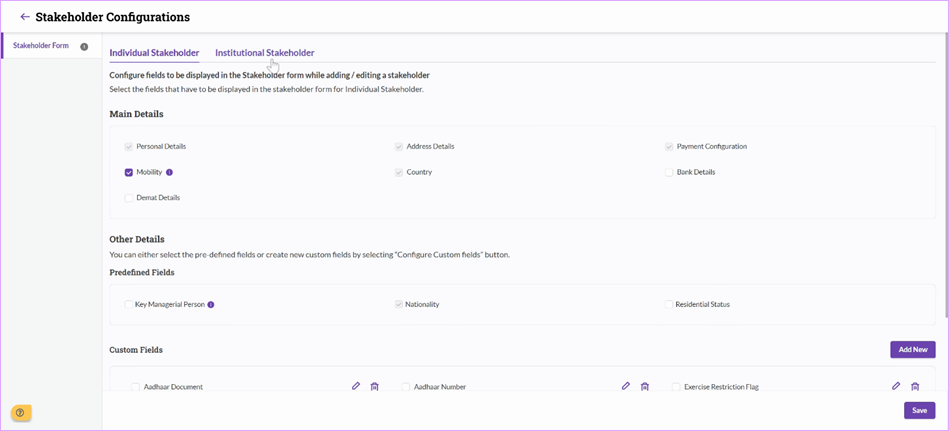Check the Aadhaar Number checkbox
The height and width of the screenshot is (431, 949).
click(406, 387)
